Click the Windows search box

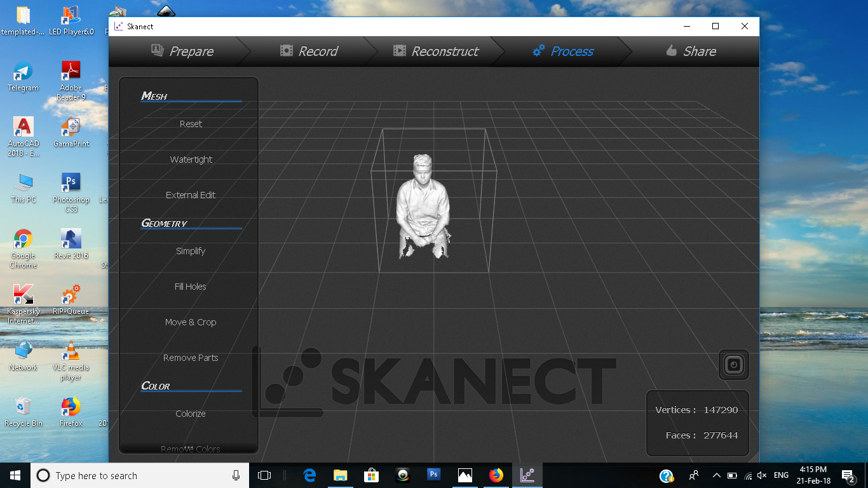140,475
